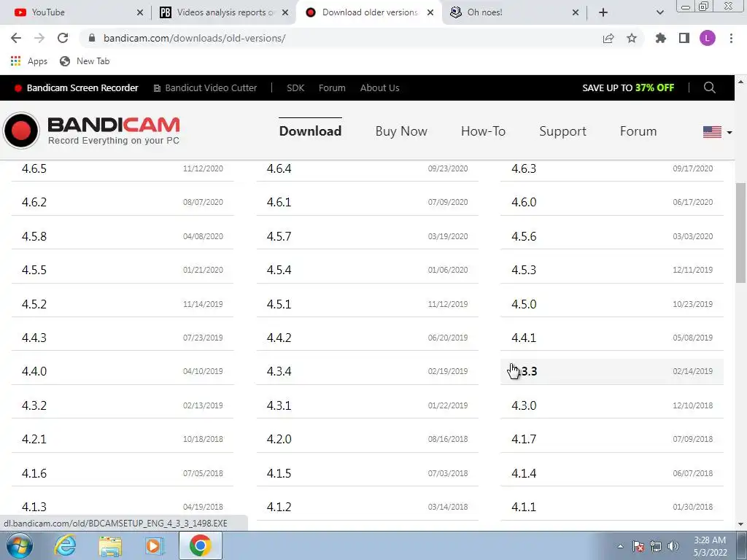Open Chrome's three-dot menu

point(731,38)
